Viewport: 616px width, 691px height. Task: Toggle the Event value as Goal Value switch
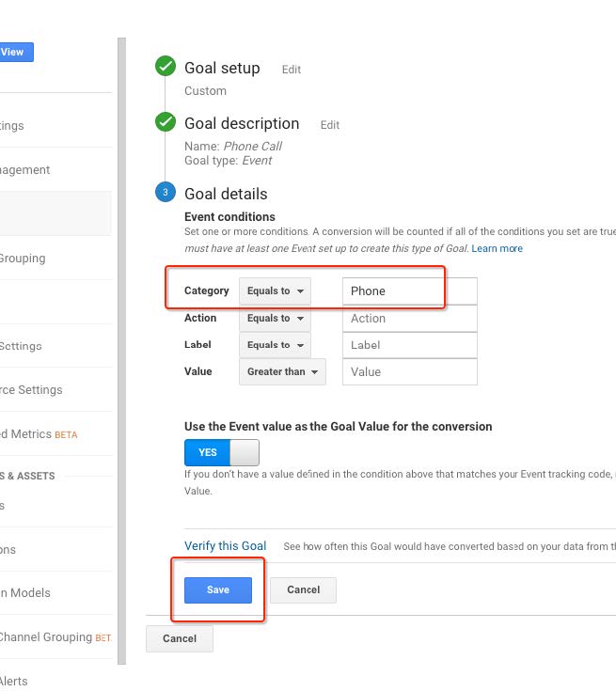(221, 452)
